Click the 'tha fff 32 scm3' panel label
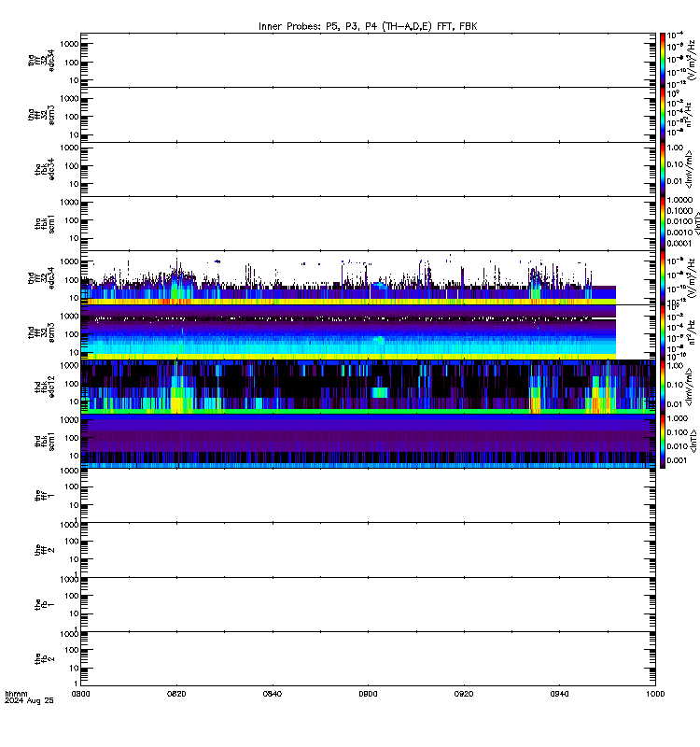This screenshot has width=700, height=747. tap(41, 115)
